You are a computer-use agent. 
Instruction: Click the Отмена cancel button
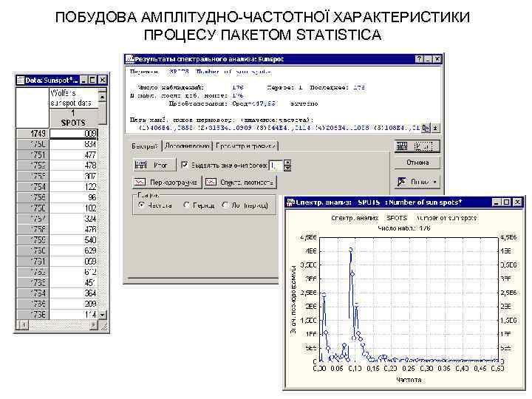(417, 163)
